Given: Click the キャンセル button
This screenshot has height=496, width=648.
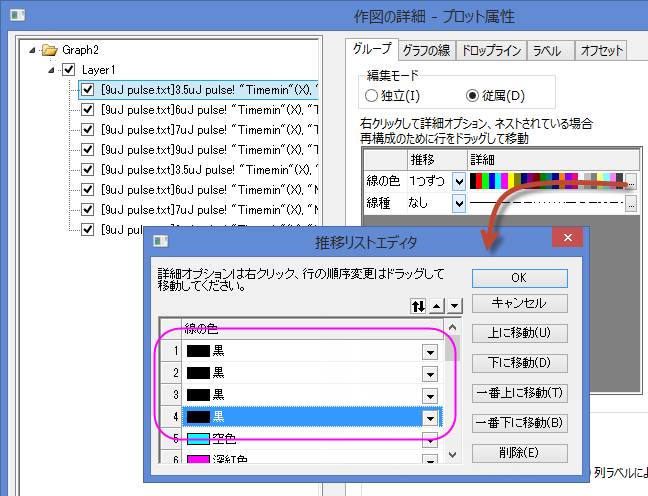Looking at the screenshot, I should 519,303.
